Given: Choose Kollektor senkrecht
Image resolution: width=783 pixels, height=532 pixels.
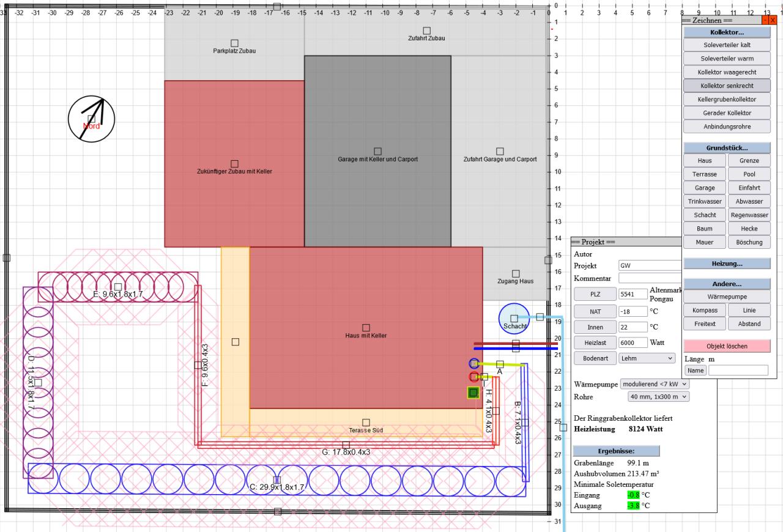Looking at the screenshot, I should coord(727,86).
